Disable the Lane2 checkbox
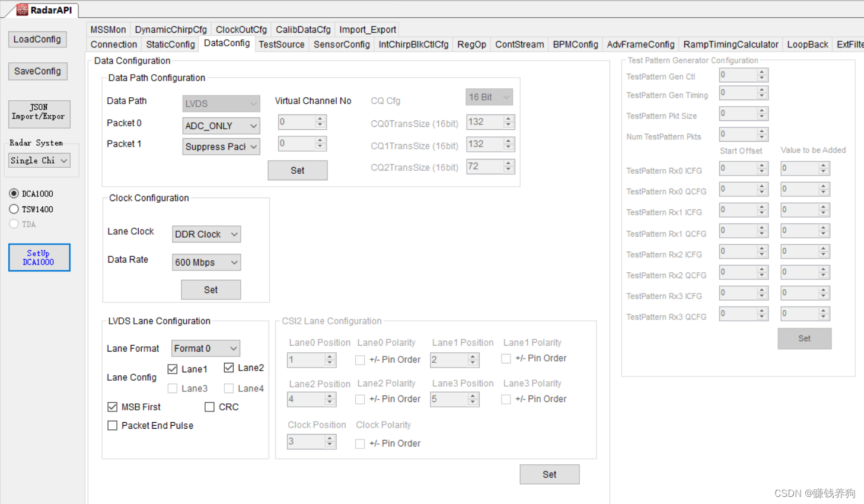The height and width of the screenshot is (504, 864). tap(229, 368)
